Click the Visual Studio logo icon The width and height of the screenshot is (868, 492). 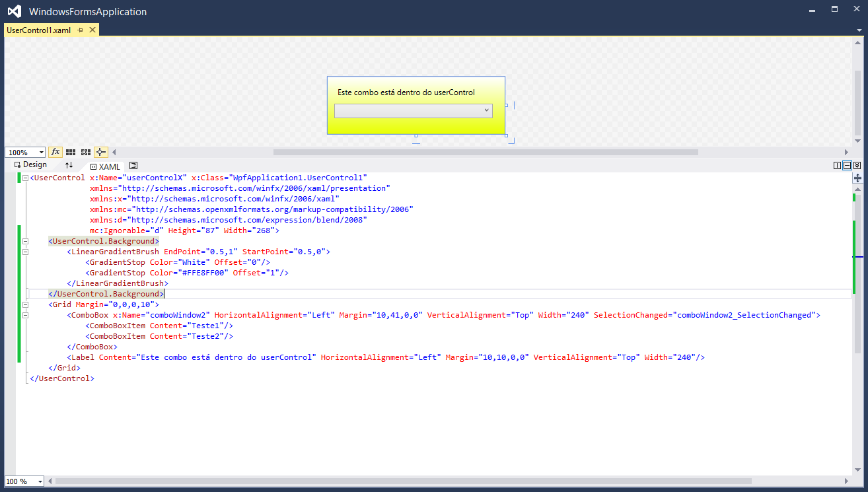[14, 11]
